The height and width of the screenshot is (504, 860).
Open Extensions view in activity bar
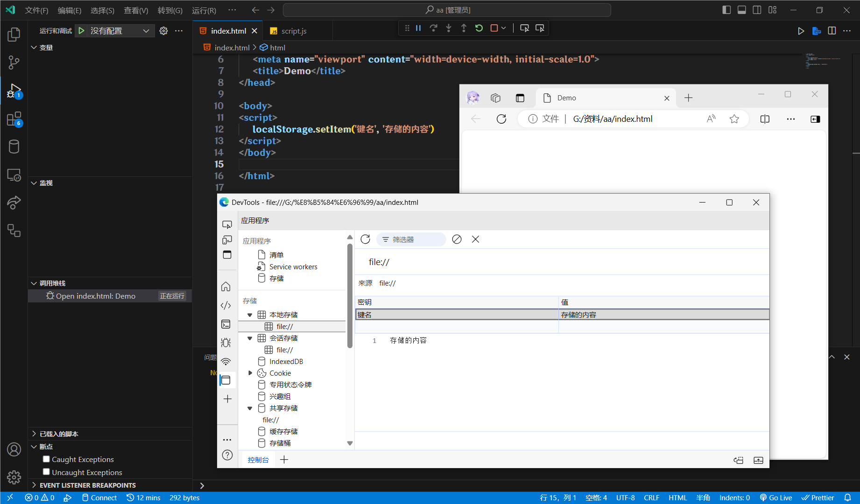click(x=14, y=119)
